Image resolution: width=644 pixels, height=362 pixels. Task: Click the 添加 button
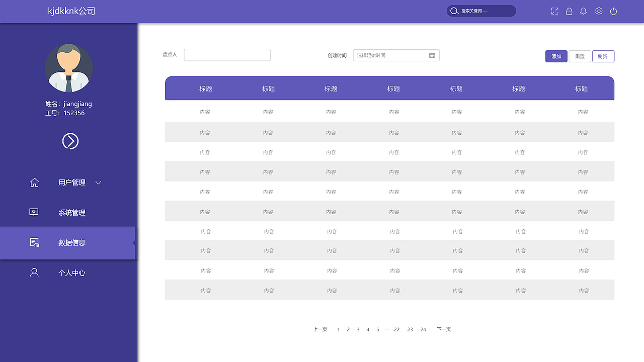(556, 56)
